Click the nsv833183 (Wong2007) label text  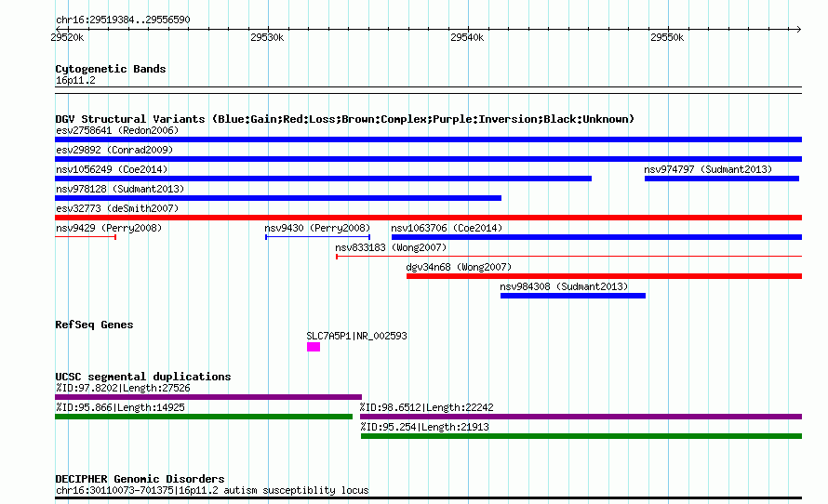tap(391, 247)
